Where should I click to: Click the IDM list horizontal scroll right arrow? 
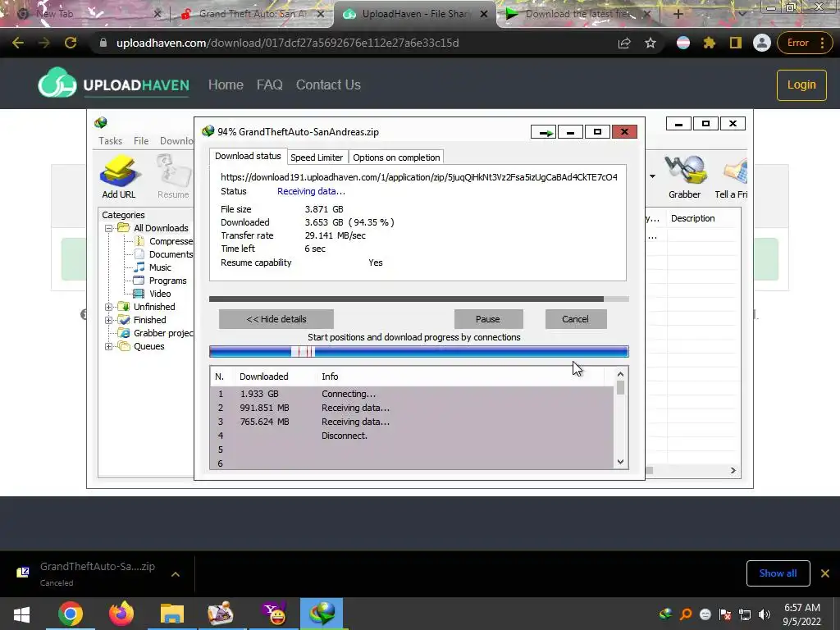coord(733,470)
